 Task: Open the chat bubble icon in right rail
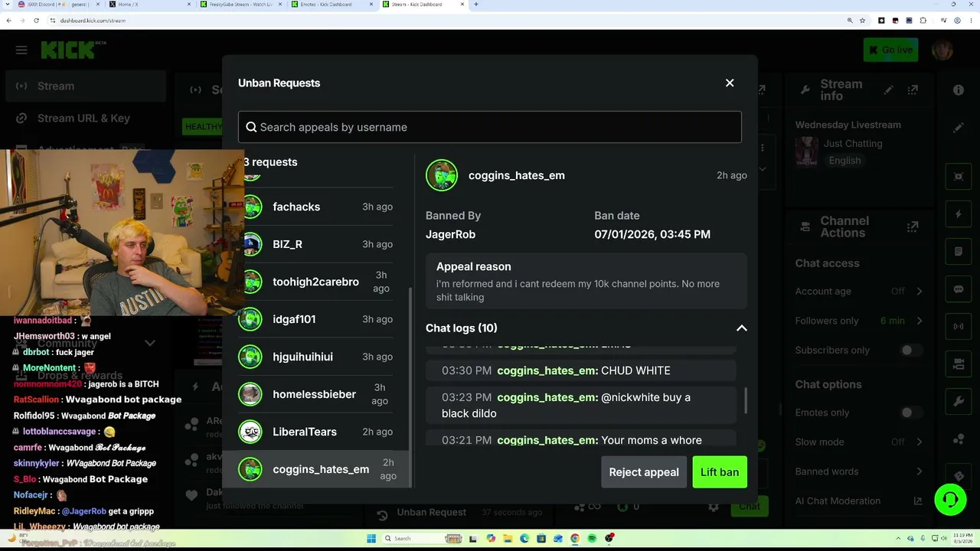pyautogui.click(x=959, y=289)
